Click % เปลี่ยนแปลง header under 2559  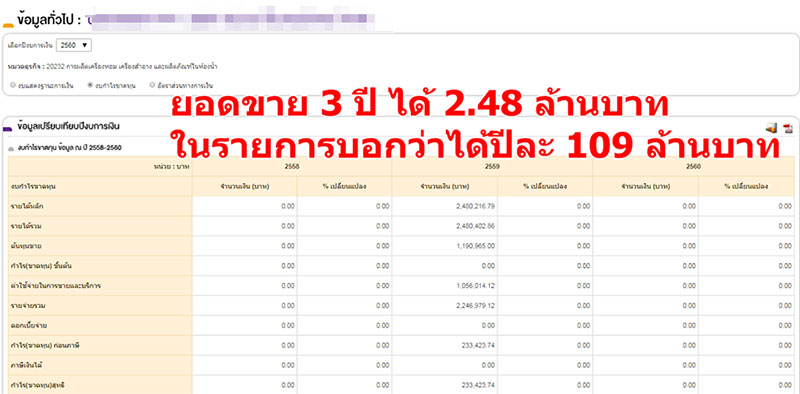coord(544,187)
